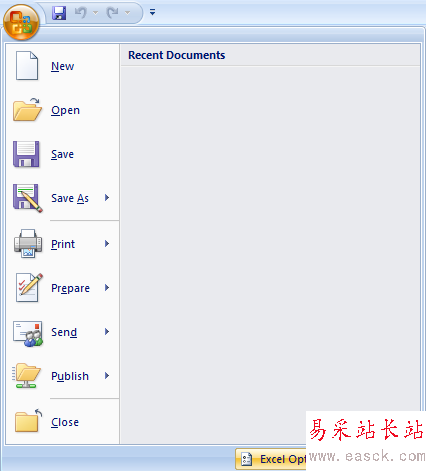The width and height of the screenshot is (426, 471).
Task: Click the Undo arrow in Quick Access Toolbar
Action: 81,13
